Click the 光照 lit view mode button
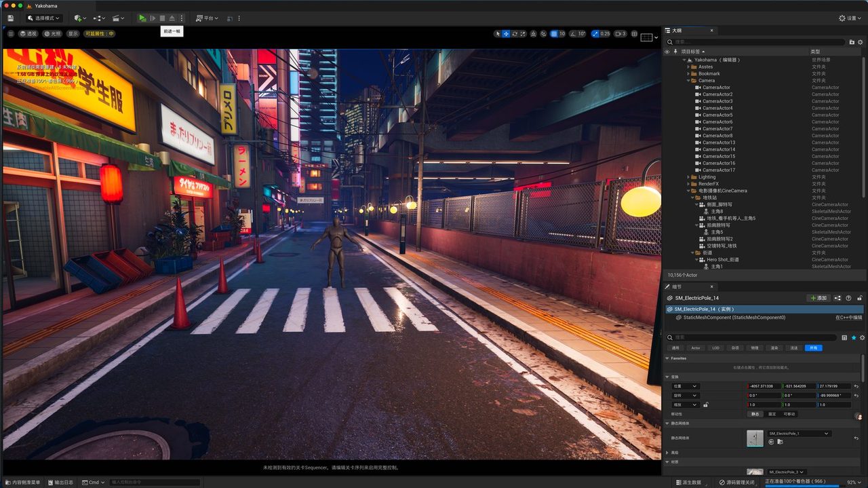This screenshot has height=488, width=868. click(x=52, y=33)
